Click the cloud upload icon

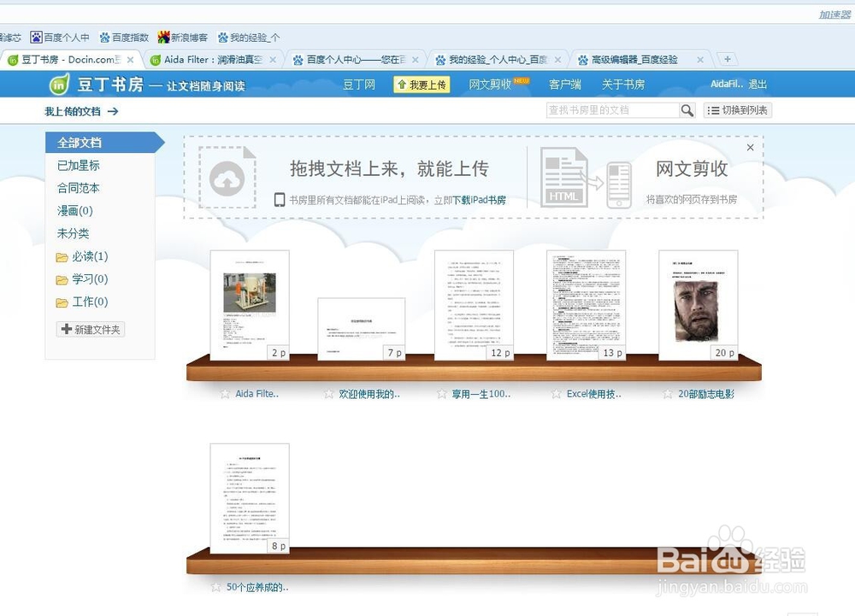click(227, 178)
